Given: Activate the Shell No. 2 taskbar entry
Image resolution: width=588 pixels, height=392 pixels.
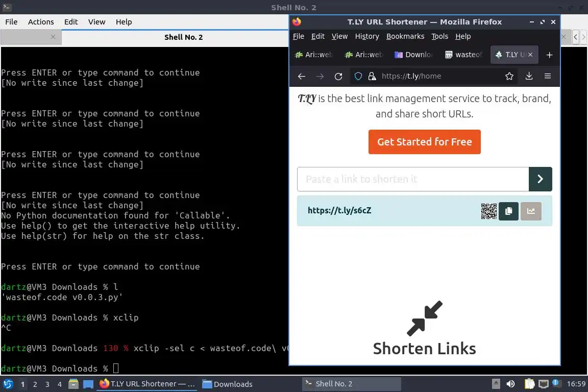Looking at the screenshot, I should [x=351, y=384].
